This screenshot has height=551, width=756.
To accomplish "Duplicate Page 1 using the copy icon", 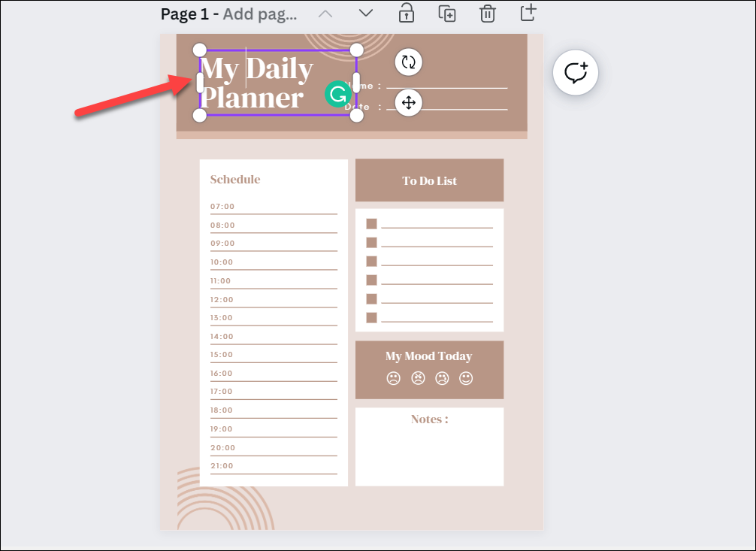I will tap(446, 13).
